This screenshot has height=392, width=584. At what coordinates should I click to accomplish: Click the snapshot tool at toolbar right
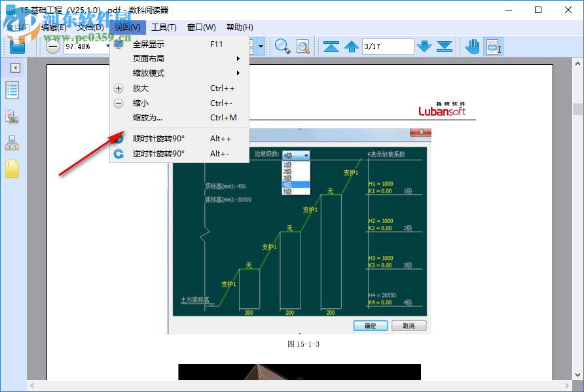[493, 46]
